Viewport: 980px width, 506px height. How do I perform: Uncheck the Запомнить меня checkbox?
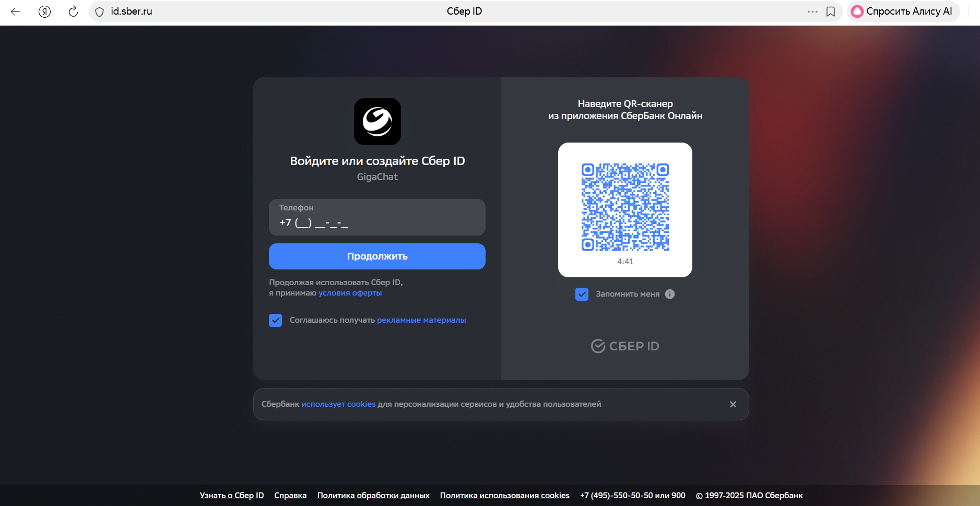tap(582, 294)
